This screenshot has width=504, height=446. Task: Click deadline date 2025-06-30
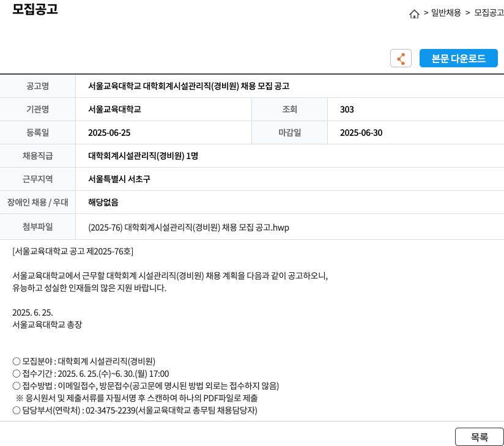click(361, 133)
